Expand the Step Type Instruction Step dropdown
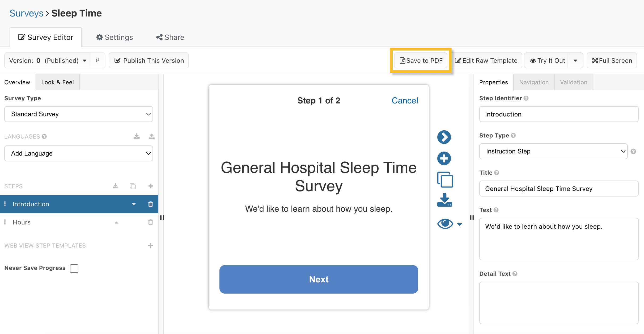The width and height of the screenshot is (644, 334). point(553,151)
